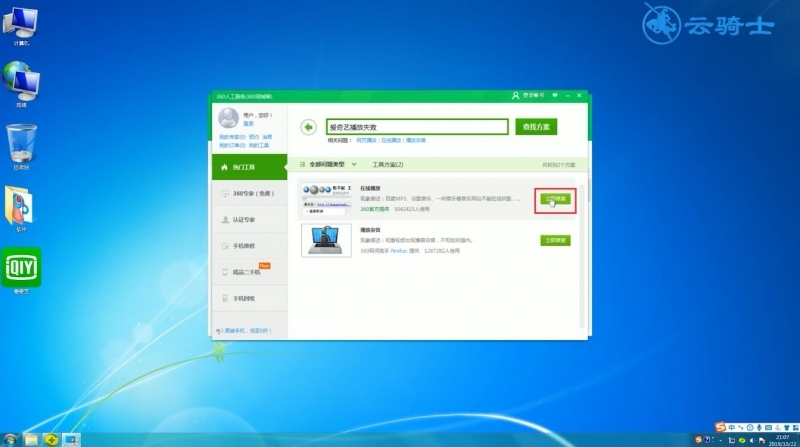The image size is (800, 447).
Task: Click the green back arrow button
Action: [308, 127]
